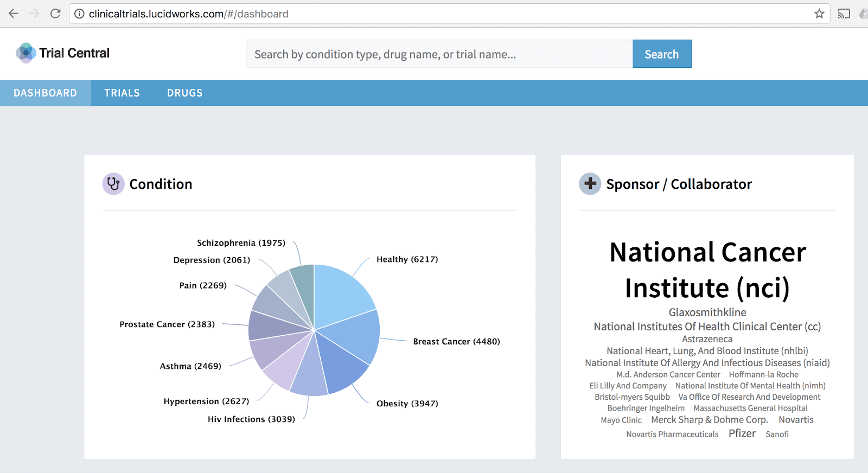Pick Merck Sharp & Dohme Corp. sponsor
The image size is (868, 473).
pyautogui.click(x=710, y=420)
